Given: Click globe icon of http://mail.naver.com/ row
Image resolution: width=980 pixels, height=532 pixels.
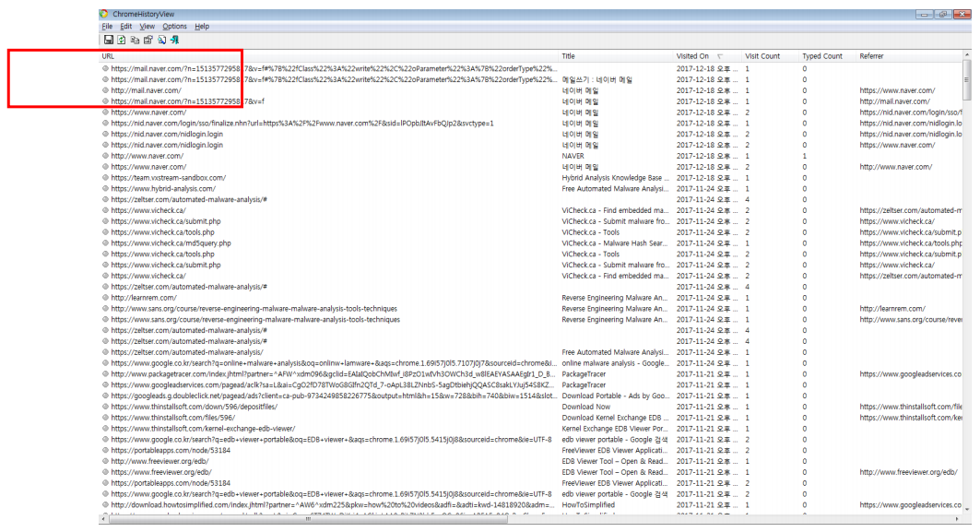Looking at the screenshot, I should 106,90.
